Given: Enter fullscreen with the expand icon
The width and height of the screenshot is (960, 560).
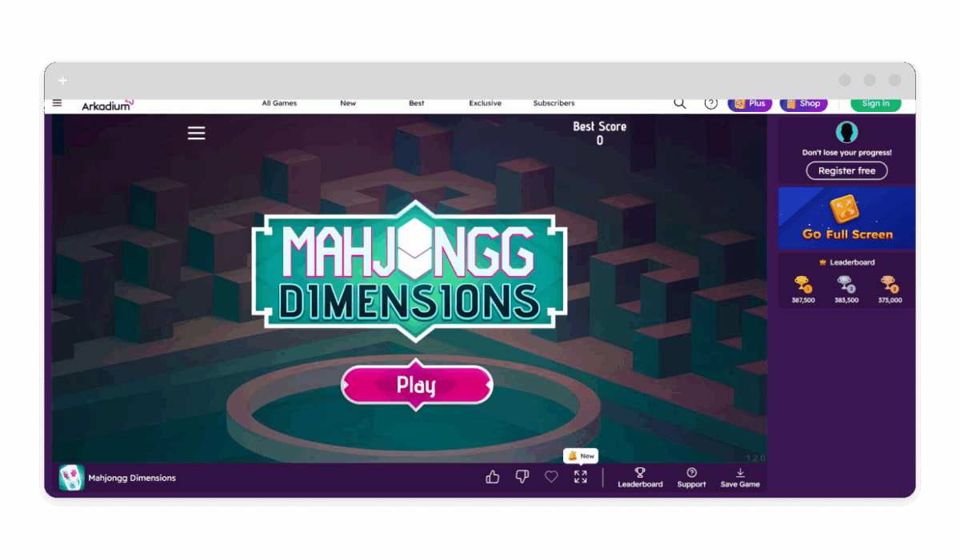Looking at the screenshot, I should click(x=581, y=477).
